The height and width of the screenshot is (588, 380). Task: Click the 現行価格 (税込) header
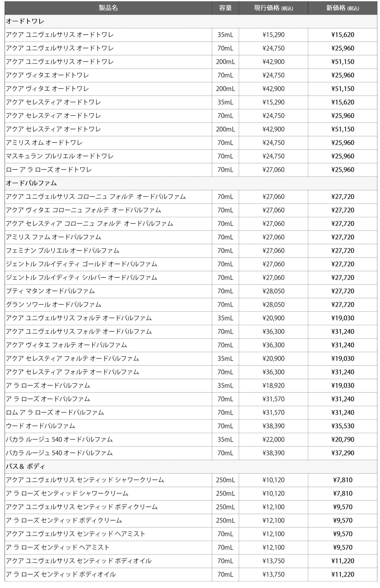273,8
